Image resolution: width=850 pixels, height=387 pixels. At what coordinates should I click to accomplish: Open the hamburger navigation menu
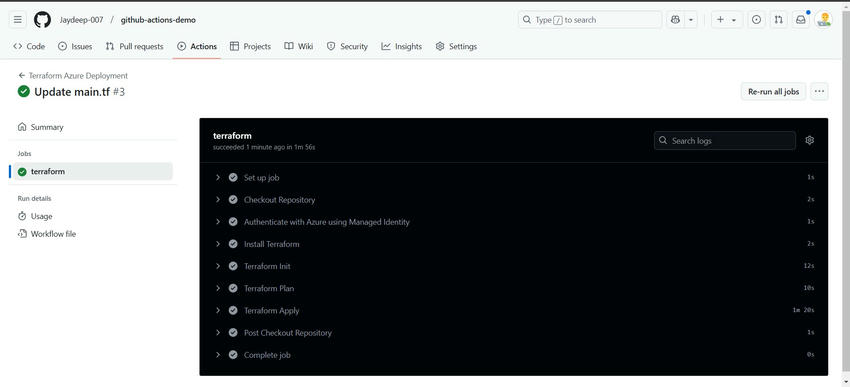(18, 20)
